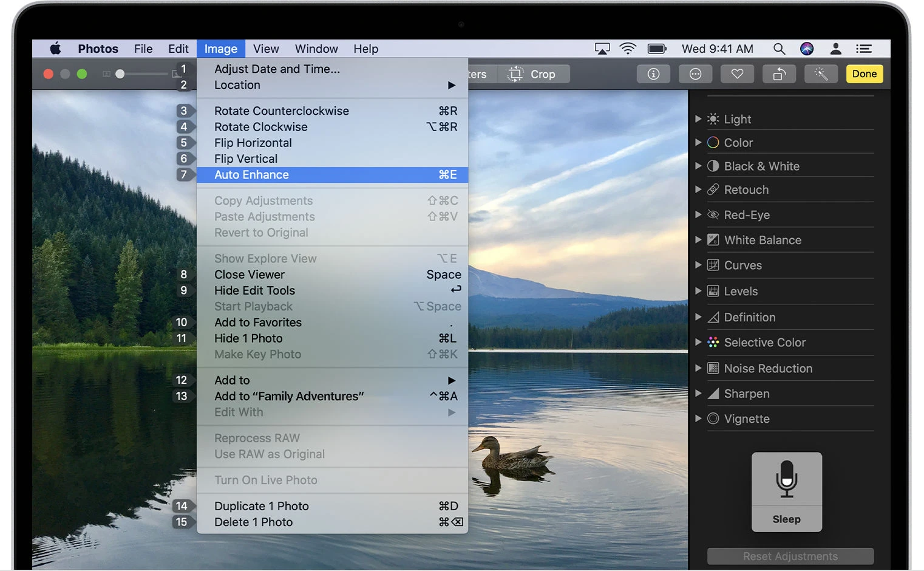Open the Add to submenu
Image resolution: width=924 pixels, height=571 pixels.
click(x=332, y=380)
